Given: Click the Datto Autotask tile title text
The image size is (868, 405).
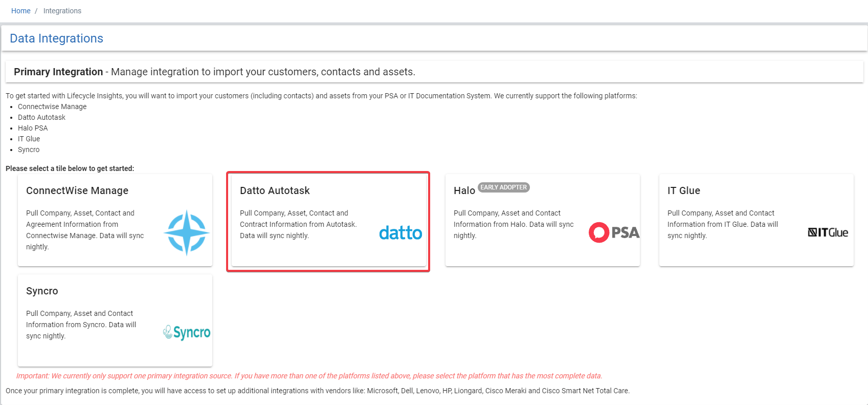Looking at the screenshot, I should click(x=275, y=190).
